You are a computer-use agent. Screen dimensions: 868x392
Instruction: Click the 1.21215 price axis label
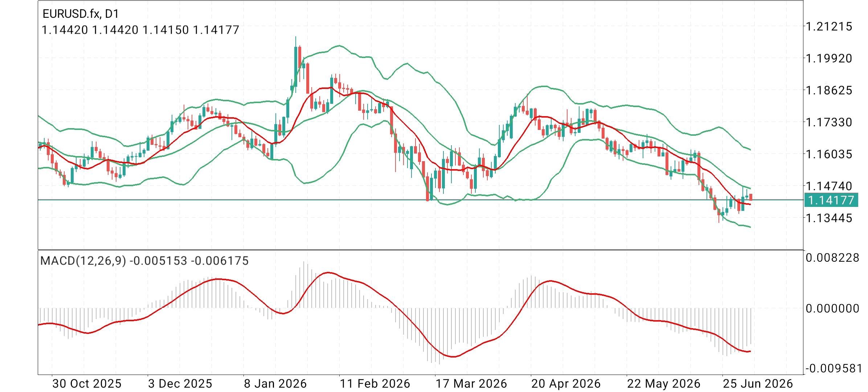(x=829, y=26)
